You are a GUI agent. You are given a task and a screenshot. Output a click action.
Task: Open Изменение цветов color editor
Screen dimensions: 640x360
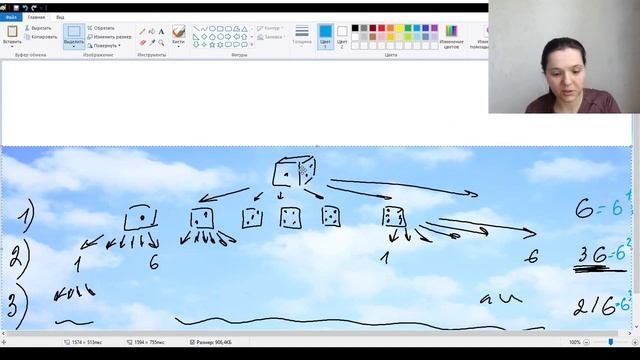click(451, 36)
